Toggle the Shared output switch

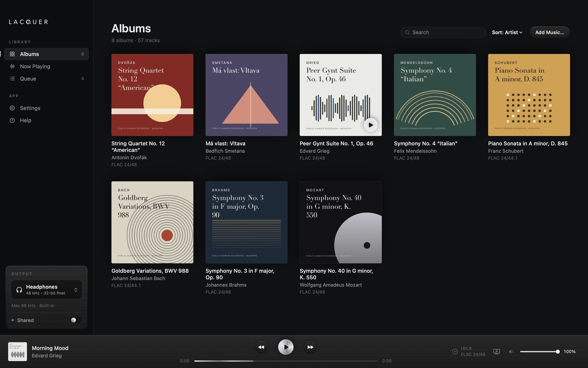coord(76,320)
